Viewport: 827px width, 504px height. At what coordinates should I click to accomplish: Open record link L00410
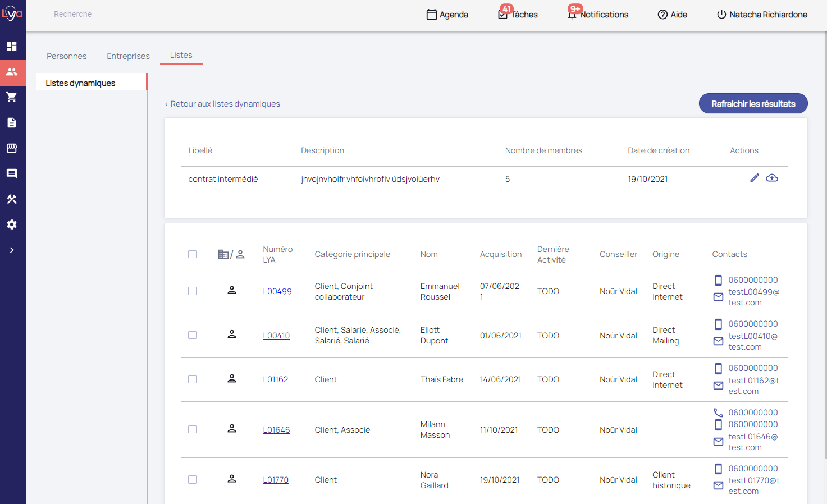pos(276,336)
